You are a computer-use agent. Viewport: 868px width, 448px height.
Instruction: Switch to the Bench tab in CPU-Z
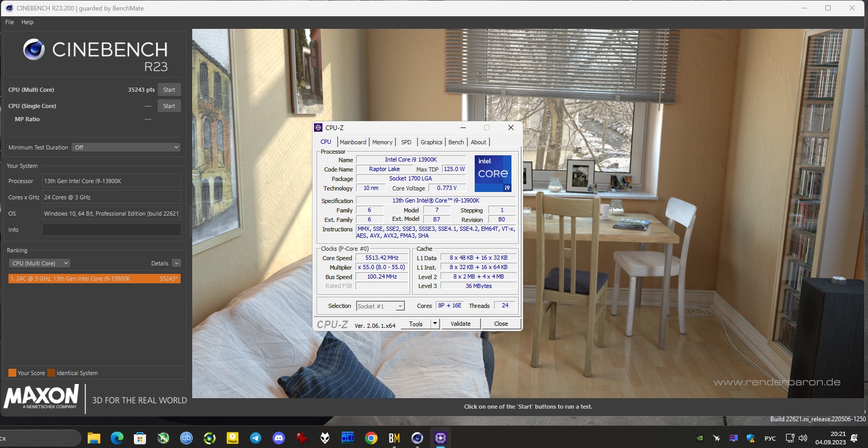point(456,142)
